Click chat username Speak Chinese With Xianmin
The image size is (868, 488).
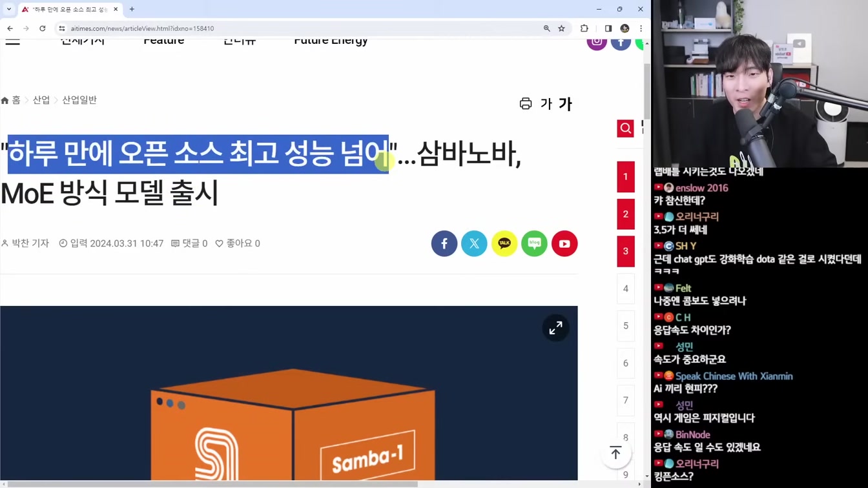(734, 376)
